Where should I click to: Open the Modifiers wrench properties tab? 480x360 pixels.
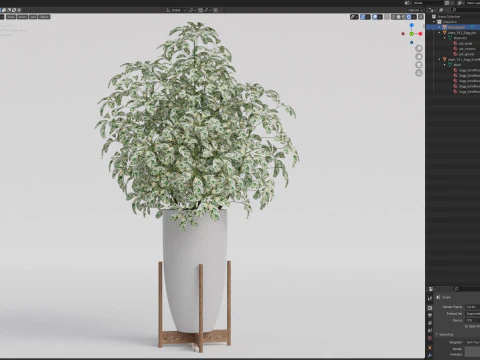coord(430,355)
